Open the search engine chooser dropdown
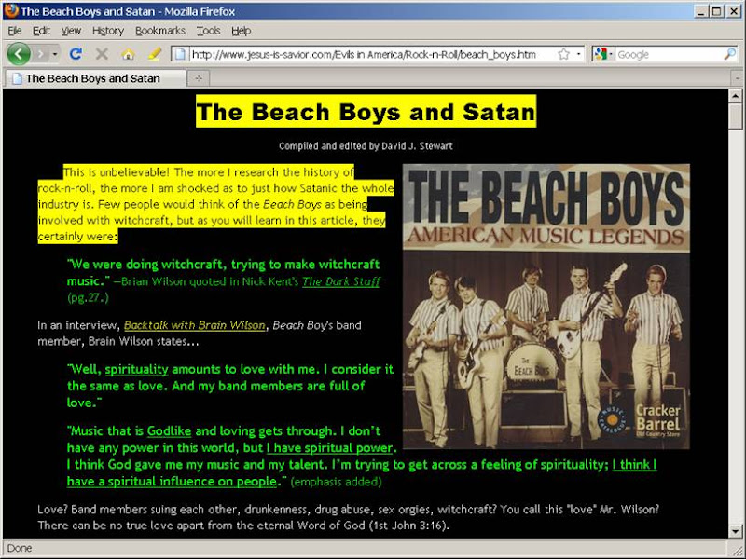The height and width of the screenshot is (560, 746). [611, 54]
